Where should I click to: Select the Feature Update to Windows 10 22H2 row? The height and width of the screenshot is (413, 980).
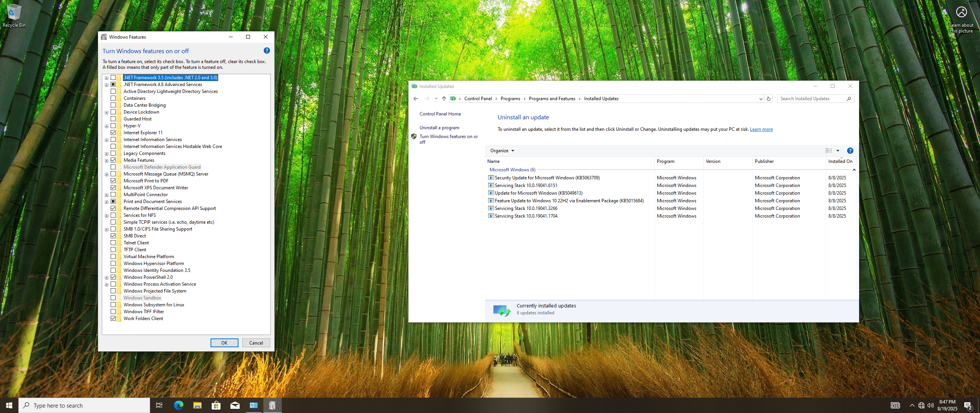[x=671, y=201]
